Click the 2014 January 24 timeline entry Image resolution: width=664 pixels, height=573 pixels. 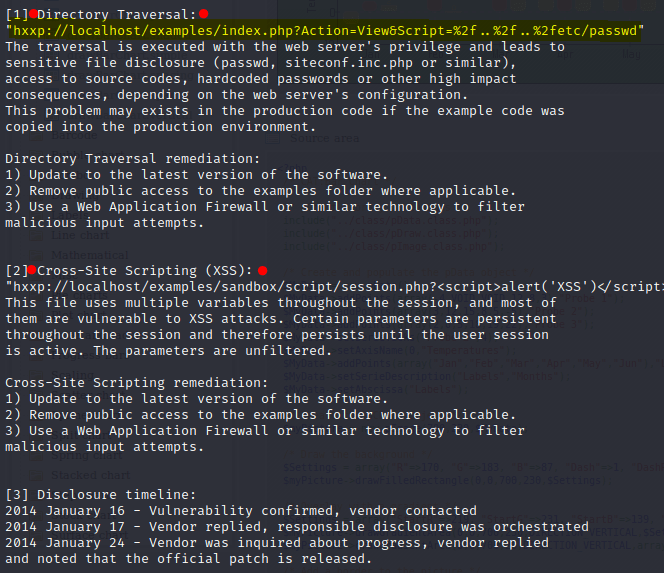coord(277,551)
